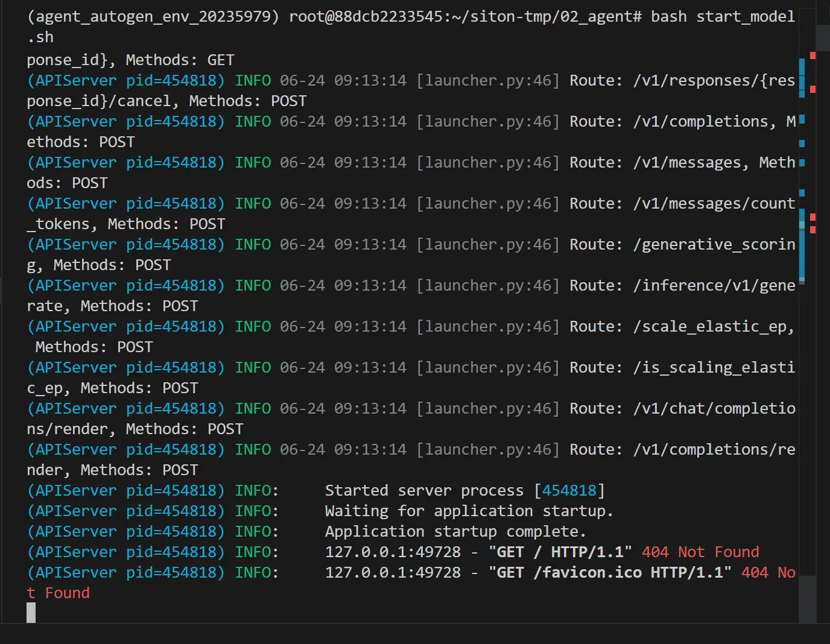Click 'Application startup complete.' message
This screenshot has height=644, width=830.
pyautogui.click(x=455, y=531)
